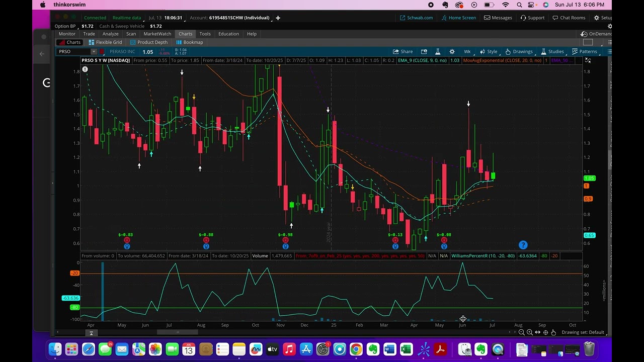Click the zoom in magnifier icon
The image size is (644, 362).
click(x=530, y=332)
